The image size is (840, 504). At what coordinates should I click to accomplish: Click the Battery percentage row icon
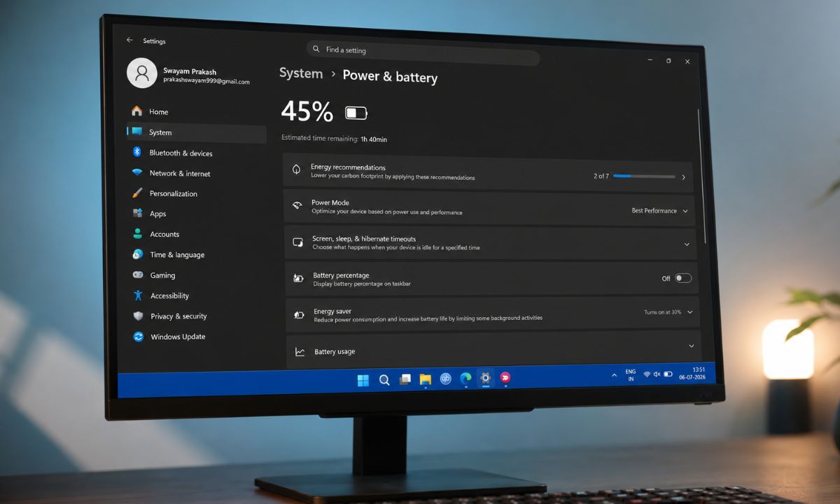tap(298, 279)
